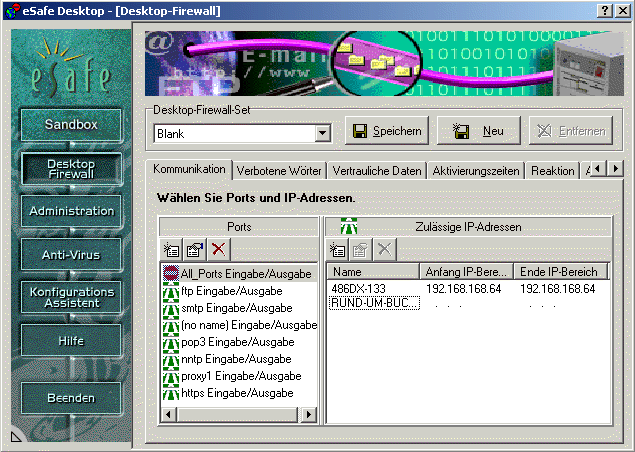
Task: Click the red X delete port icon
Action: [218, 249]
